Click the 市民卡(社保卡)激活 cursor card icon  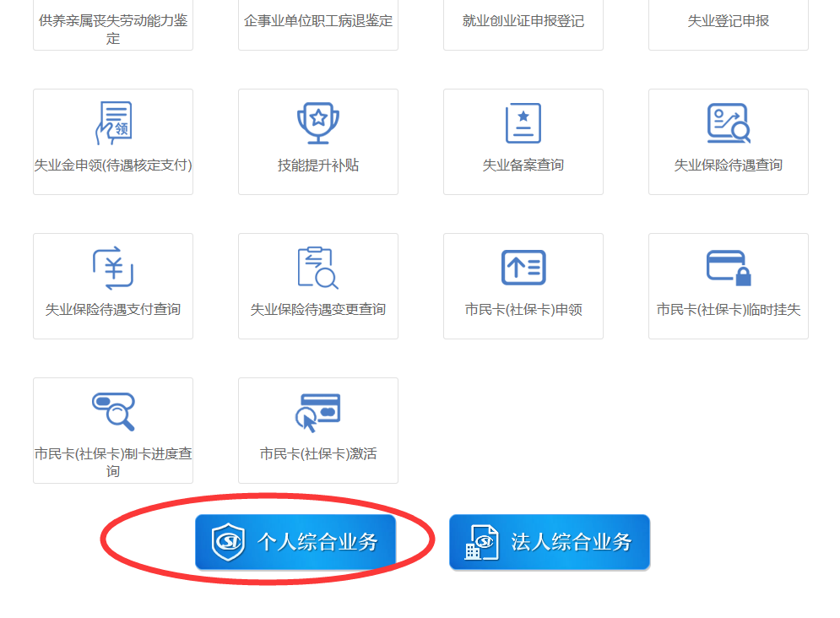318,412
